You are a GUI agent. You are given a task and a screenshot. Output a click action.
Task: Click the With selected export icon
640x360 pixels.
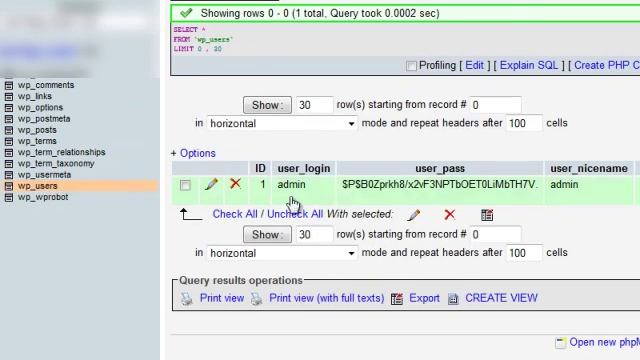coord(487,215)
